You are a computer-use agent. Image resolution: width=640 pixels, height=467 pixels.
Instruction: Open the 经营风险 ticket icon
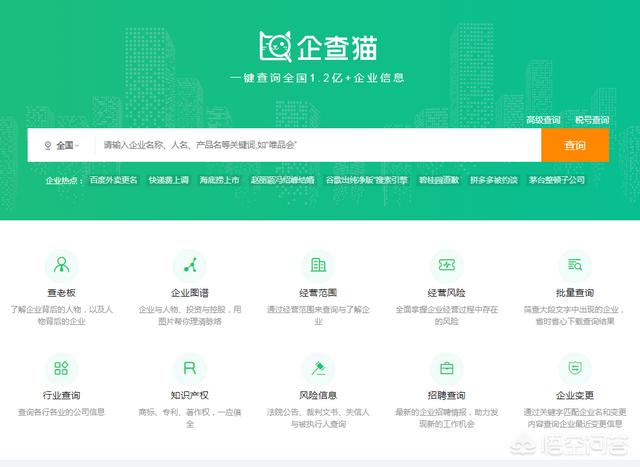447,265
